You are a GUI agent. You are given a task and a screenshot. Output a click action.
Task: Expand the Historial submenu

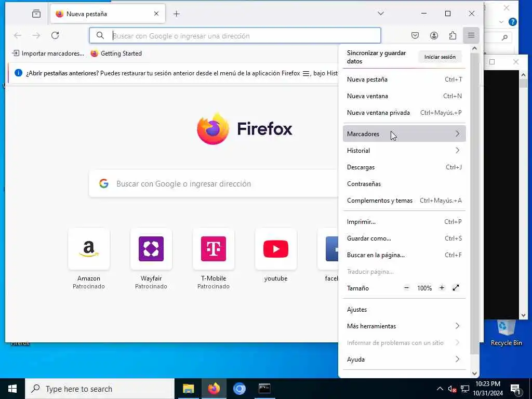click(x=404, y=150)
